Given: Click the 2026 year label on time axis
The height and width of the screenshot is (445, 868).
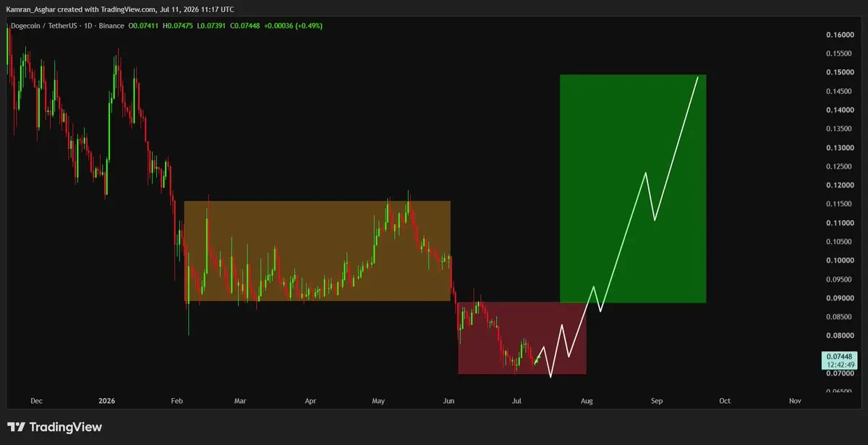Looking at the screenshot, I should pos(106,400).
